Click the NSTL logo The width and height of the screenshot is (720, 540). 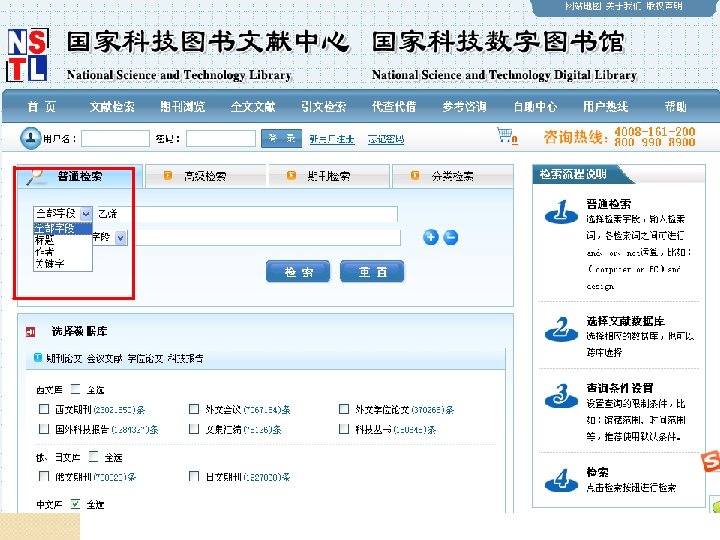tap(28, 55)
